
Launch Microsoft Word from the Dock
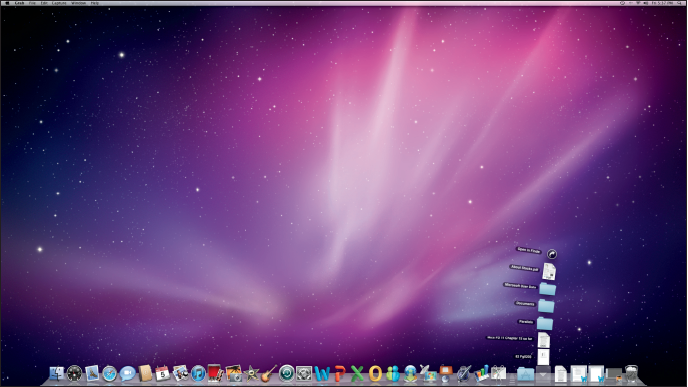322,374
